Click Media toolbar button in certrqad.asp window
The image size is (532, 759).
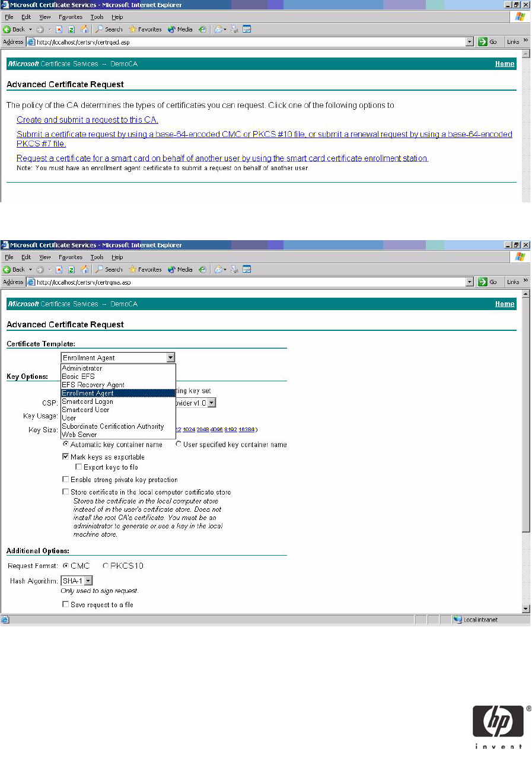180,29
